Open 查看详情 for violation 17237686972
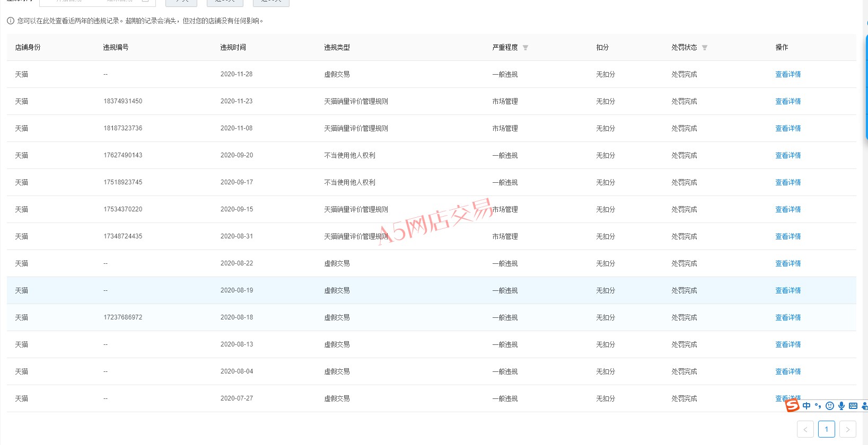 (x=788, y=318)
